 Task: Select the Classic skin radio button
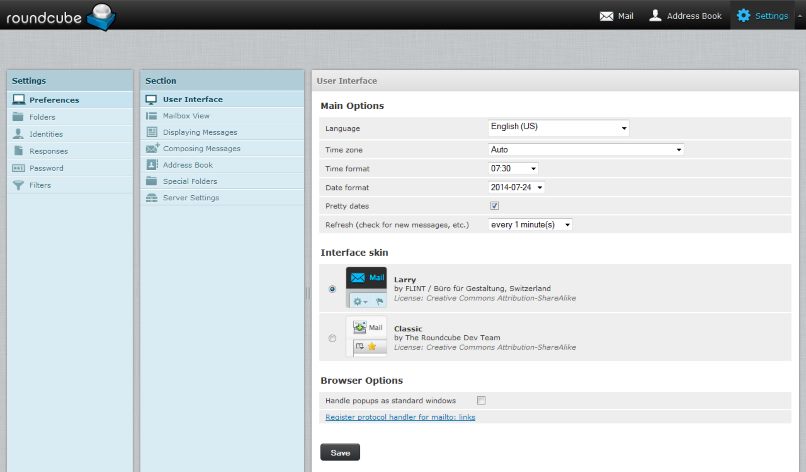(332, 338)
